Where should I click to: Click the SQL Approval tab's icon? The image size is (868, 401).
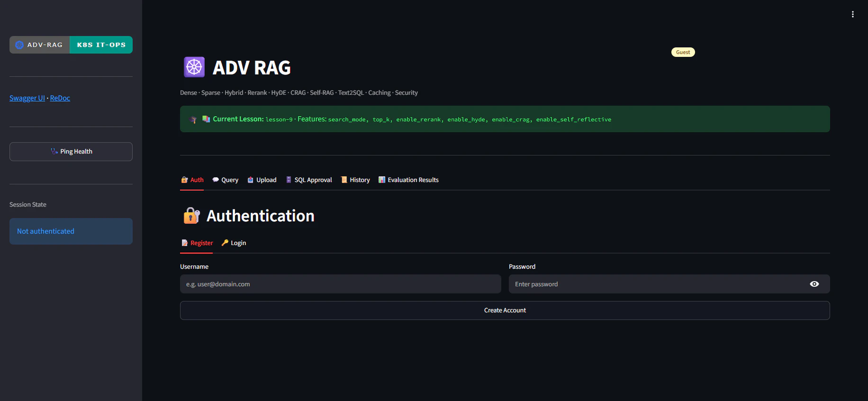[289, 180]
